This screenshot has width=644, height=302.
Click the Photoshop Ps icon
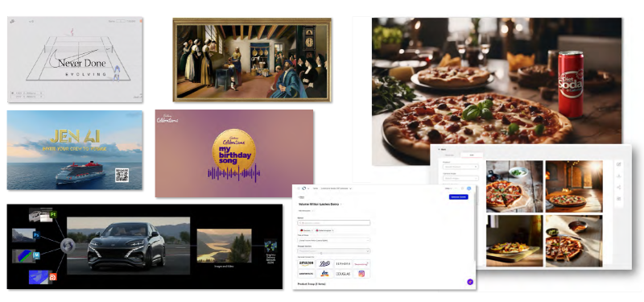click(x=36, y=235)
